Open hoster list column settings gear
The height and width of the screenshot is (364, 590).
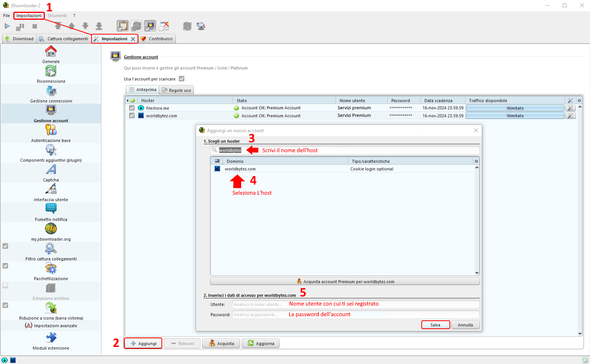(x=476, y=161)
